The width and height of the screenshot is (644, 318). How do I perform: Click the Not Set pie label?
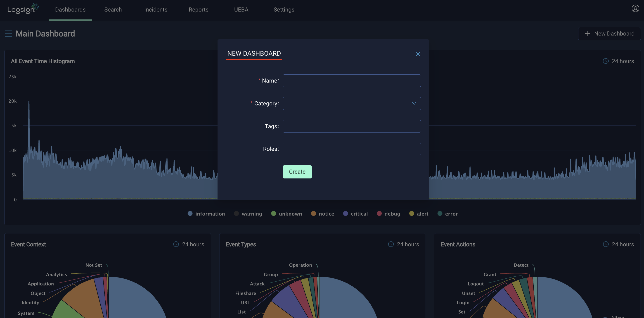[x=94, y=265]
